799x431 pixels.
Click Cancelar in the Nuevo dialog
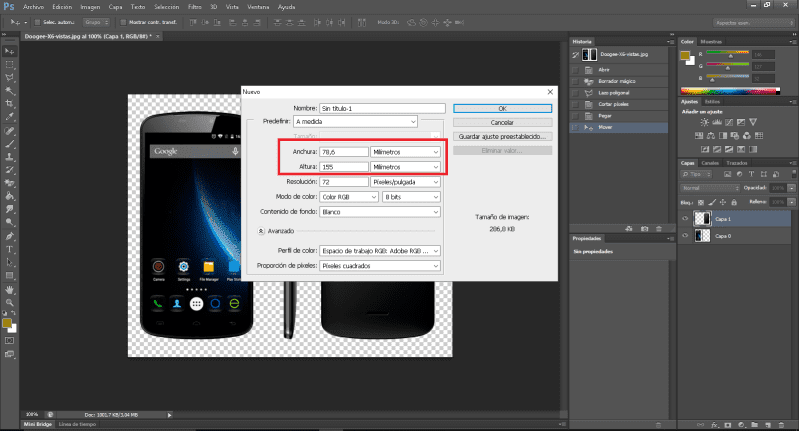pos(502,122)
